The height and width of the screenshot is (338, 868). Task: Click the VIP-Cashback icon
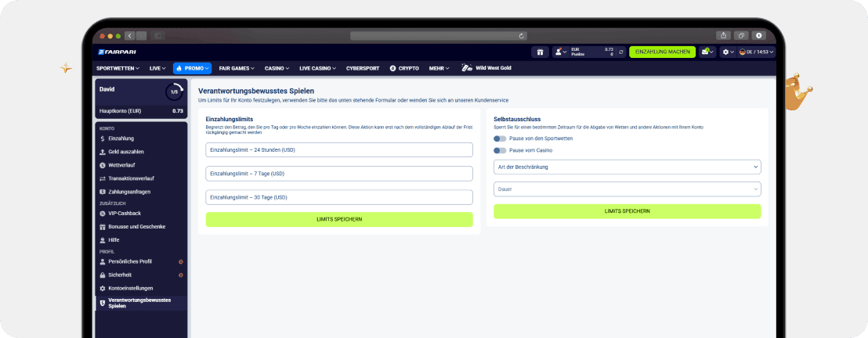[x=103, y=213]
